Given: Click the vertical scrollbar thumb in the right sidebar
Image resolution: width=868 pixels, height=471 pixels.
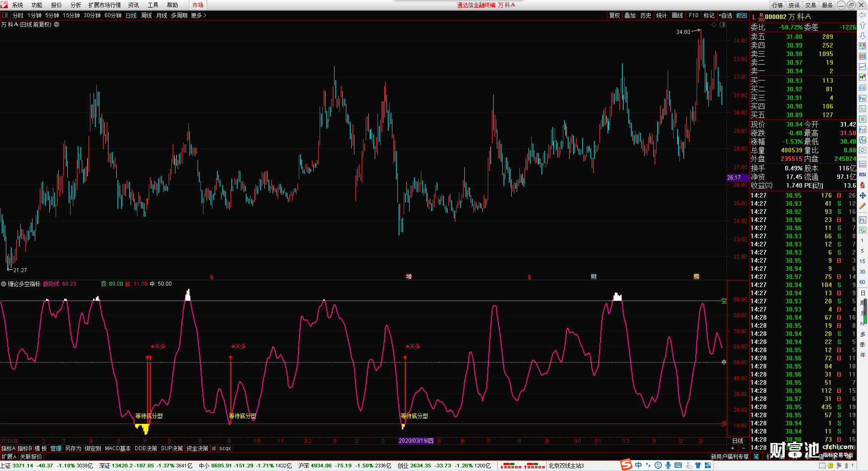Looking at the screenshot, I should coord(866,312).
